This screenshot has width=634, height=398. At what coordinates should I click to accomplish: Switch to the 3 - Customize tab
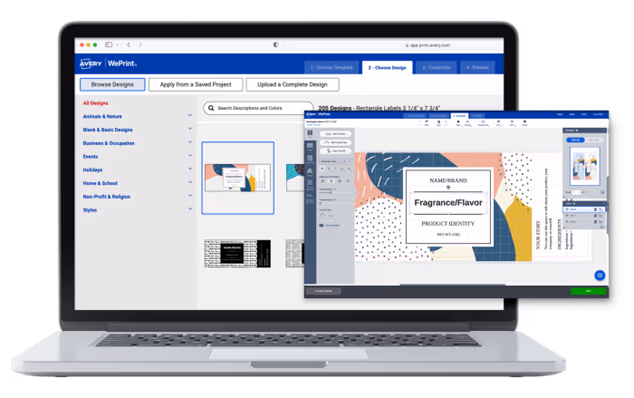click(x=436, y=68)
